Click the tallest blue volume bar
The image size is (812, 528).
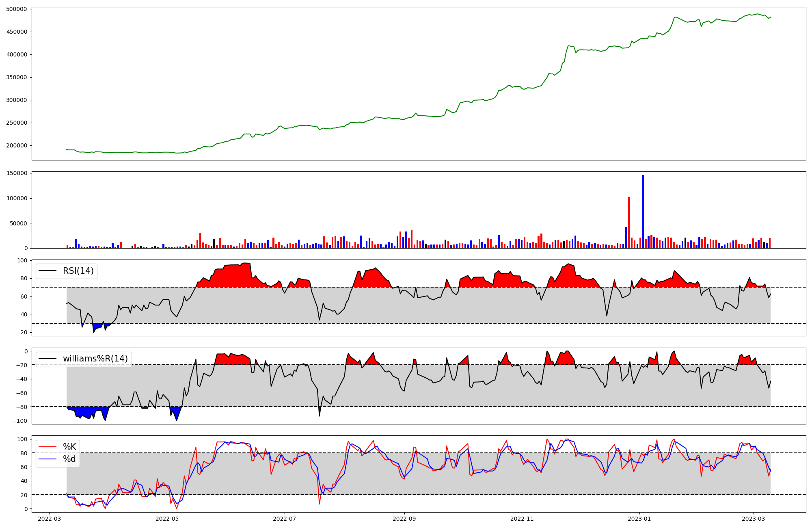[x=643, y=211]
